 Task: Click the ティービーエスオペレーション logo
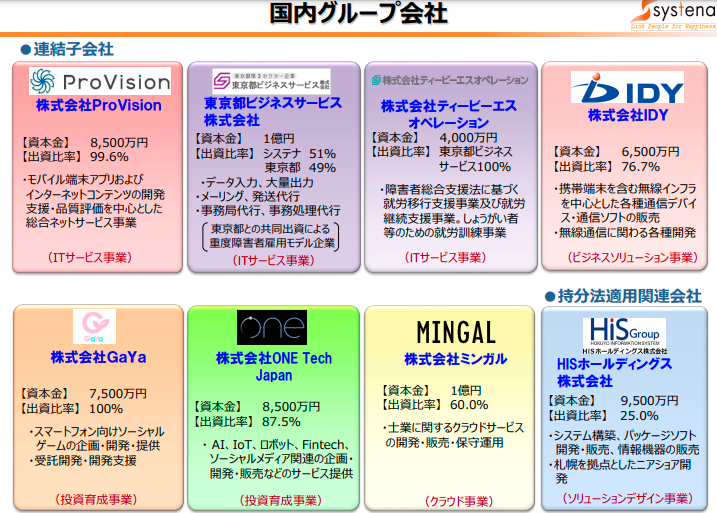click(x=450, y=80)
